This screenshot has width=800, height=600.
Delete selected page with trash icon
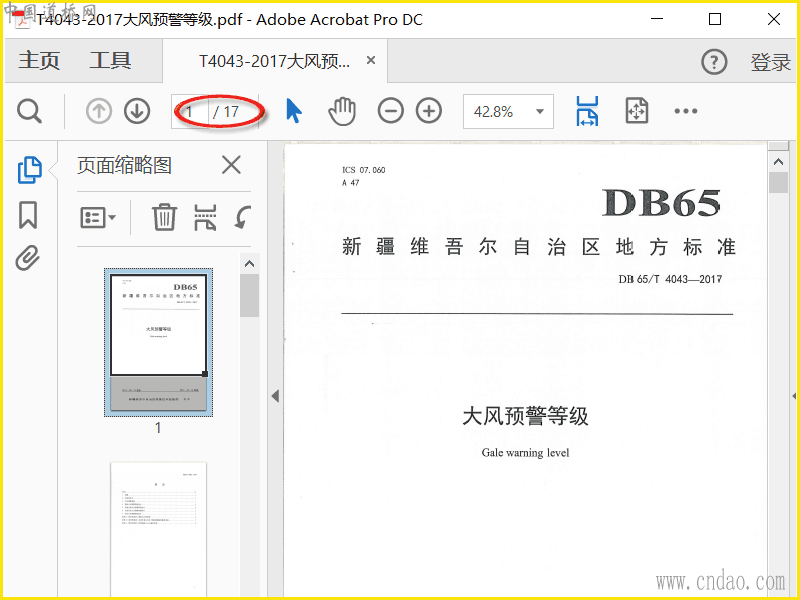(164, 217)
